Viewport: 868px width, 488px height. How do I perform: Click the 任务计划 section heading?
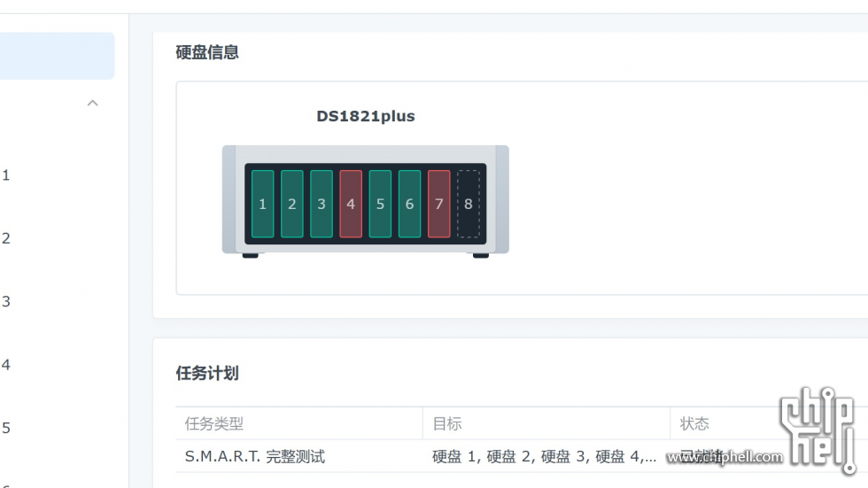point(207,374)
